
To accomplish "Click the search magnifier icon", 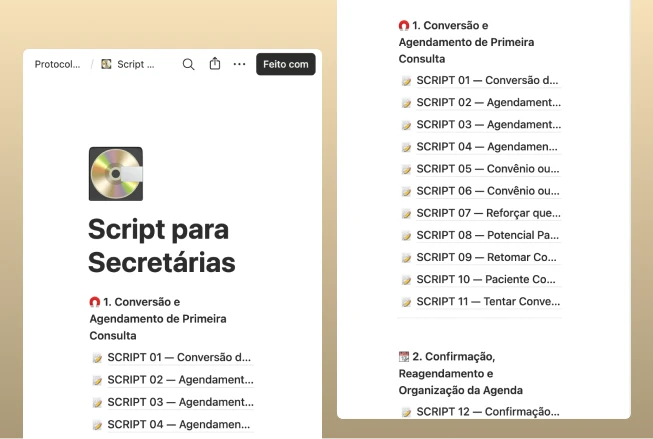I will pos(188,64).
